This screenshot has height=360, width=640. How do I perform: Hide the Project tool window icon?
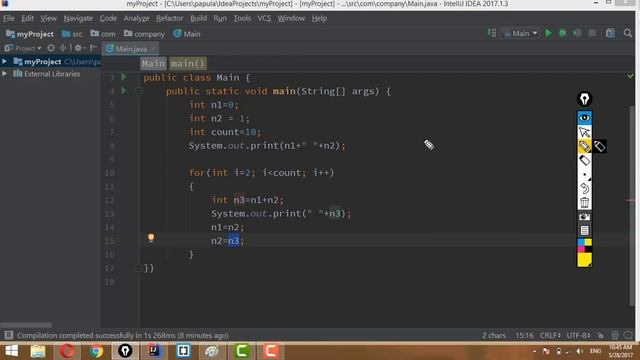click(93, 48)
